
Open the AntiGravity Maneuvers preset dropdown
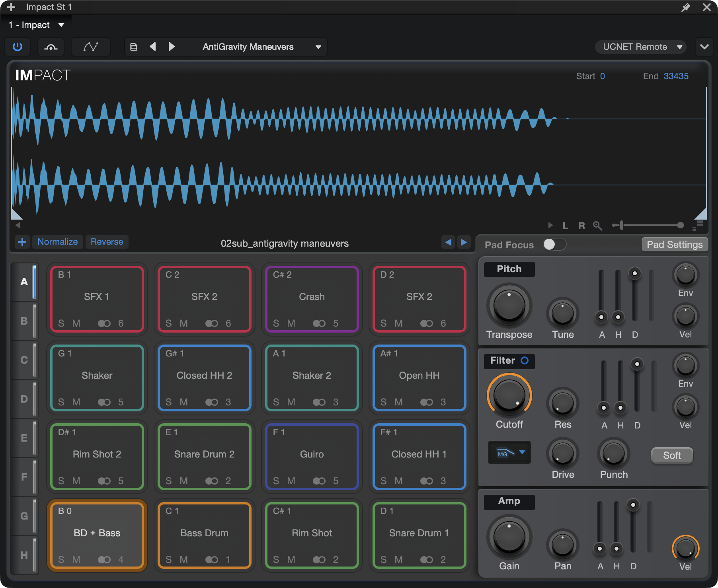point(260,47)
